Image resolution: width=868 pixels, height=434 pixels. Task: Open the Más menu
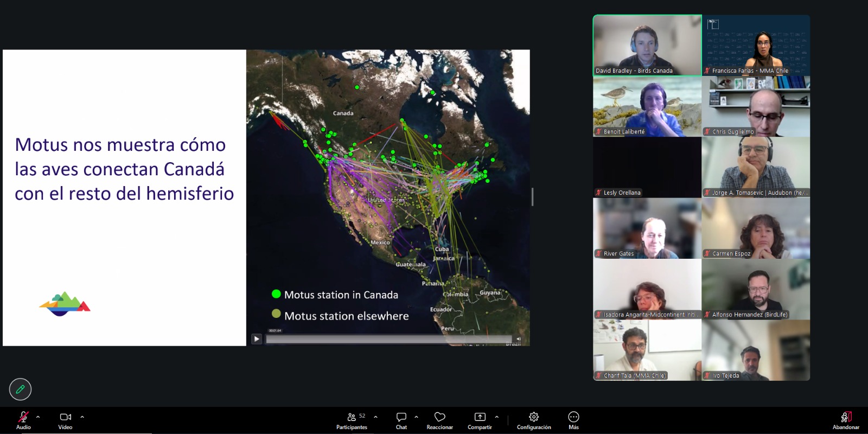click(x=573, y=419)
